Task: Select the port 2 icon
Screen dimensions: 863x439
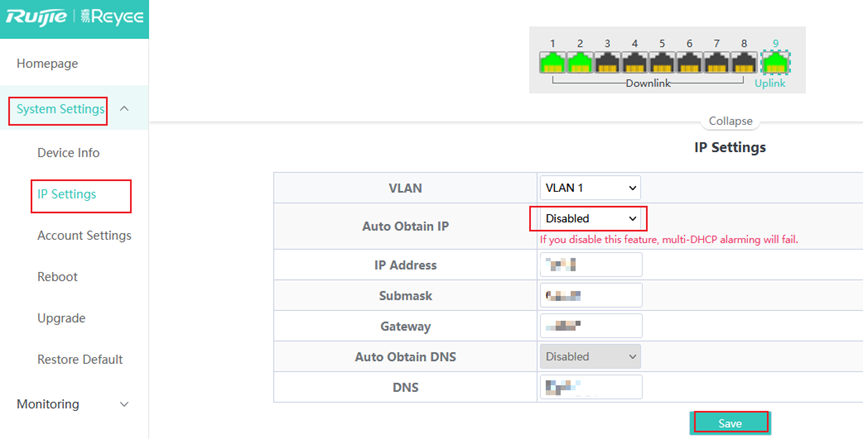Action: 580,64
